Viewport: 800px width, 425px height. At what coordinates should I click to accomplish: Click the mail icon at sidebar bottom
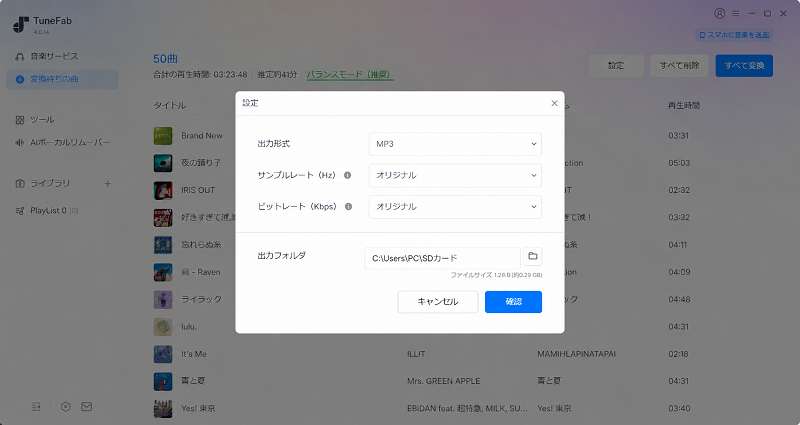(x=87, y=407)
